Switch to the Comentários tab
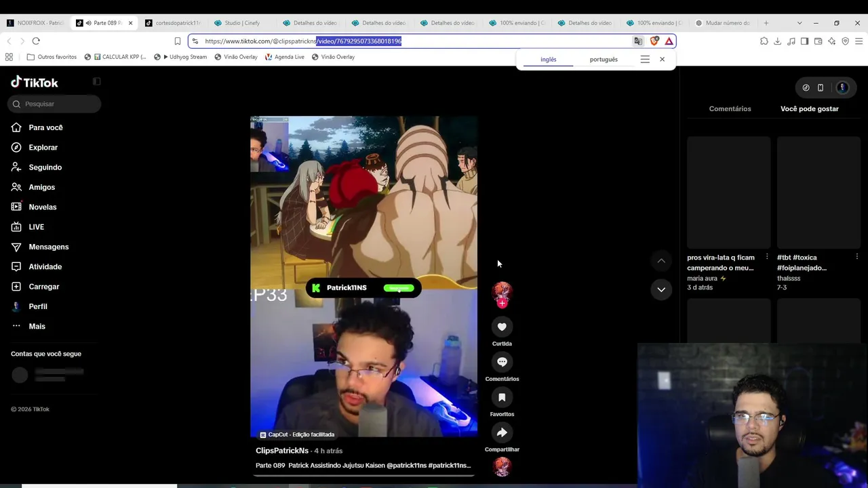 click(730, 108)
